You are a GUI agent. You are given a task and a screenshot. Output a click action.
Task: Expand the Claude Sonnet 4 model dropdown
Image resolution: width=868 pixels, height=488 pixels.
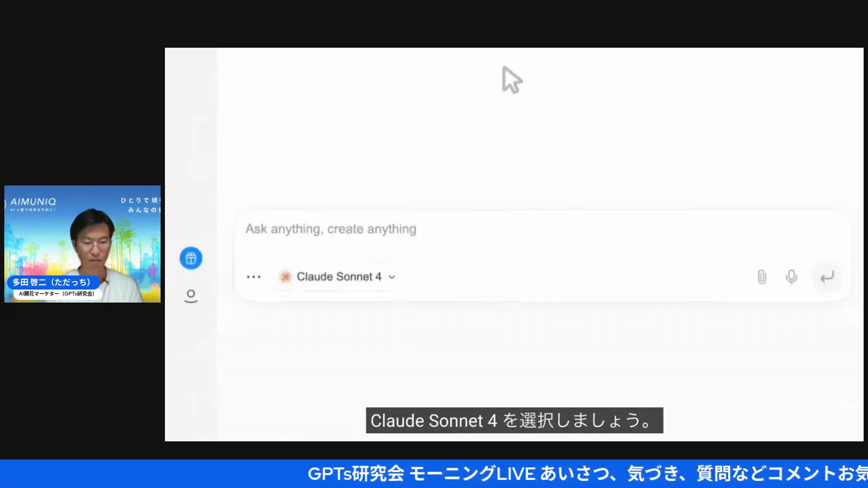pos(337,277)
